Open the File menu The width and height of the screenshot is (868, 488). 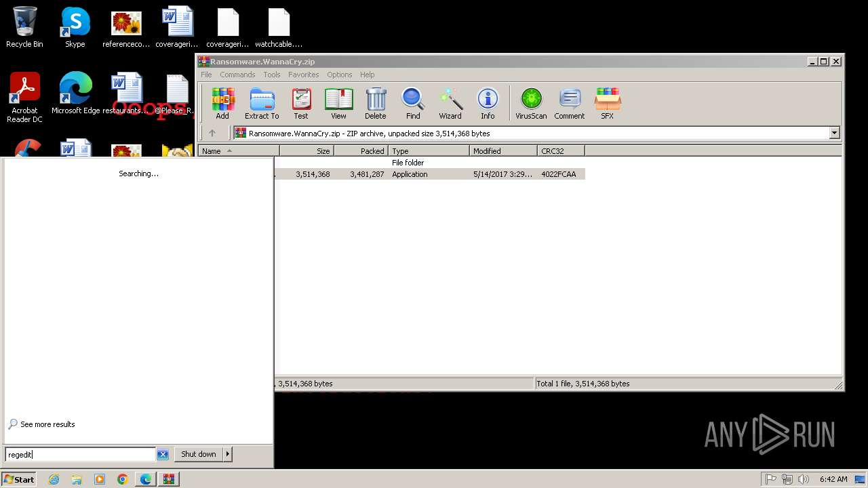click(x=206, y=75)
